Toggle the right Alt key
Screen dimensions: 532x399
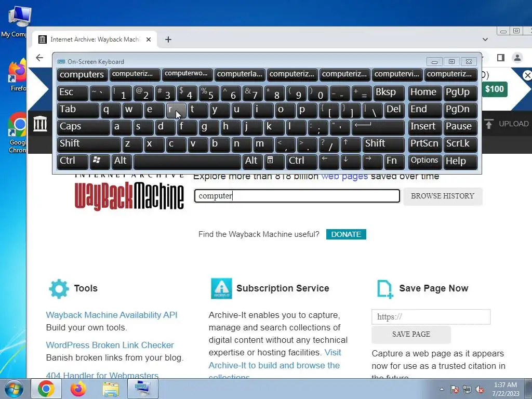252,161
